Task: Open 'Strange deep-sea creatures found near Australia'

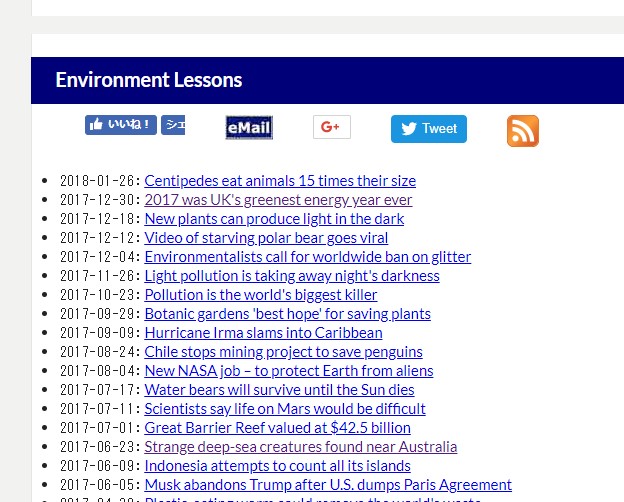Action: [300, 447]
